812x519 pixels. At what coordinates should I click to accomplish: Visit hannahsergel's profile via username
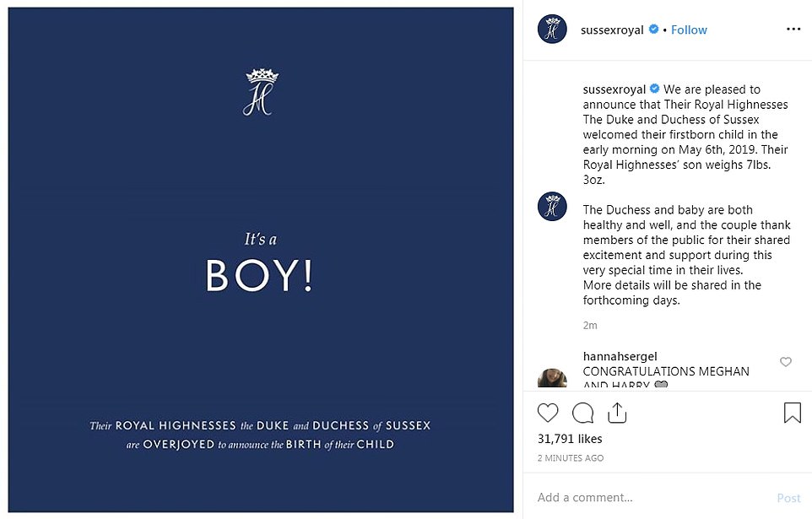[620, 357]
